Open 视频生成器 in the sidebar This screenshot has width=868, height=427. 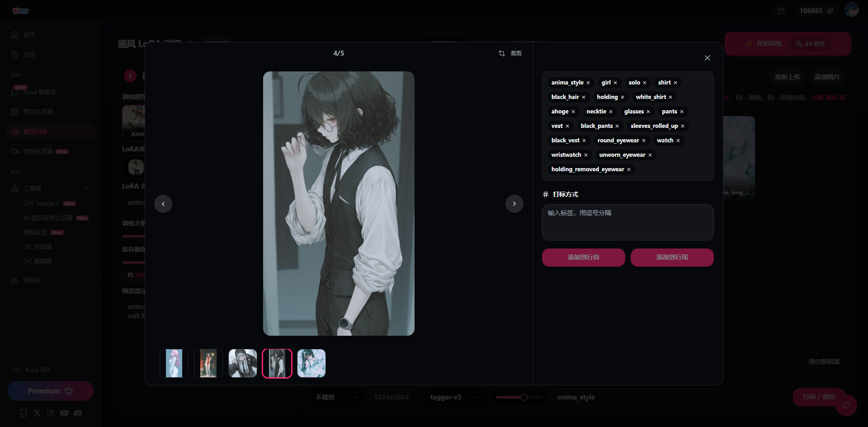tap(50, 151)
